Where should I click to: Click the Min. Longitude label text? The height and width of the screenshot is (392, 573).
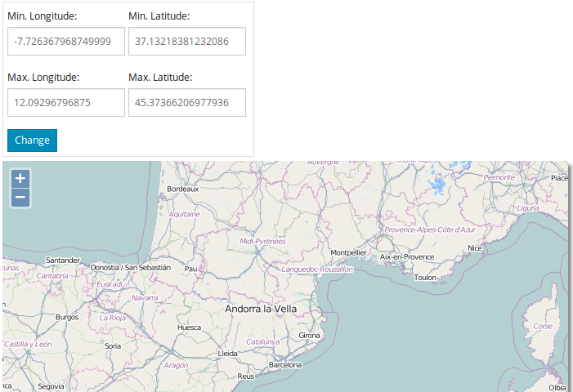[43, 16]
